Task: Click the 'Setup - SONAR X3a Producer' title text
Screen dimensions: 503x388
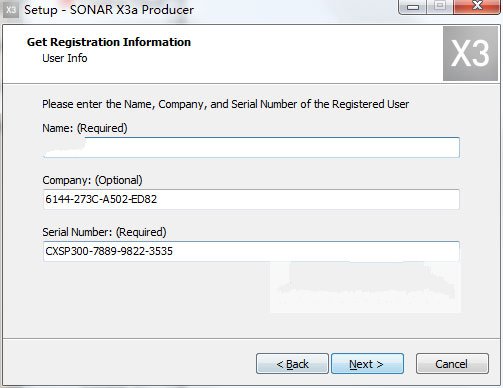Action: (109, 10)
